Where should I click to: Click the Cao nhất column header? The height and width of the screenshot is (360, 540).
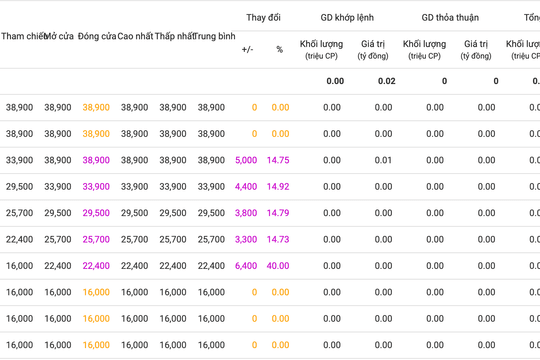pos(135,36)
